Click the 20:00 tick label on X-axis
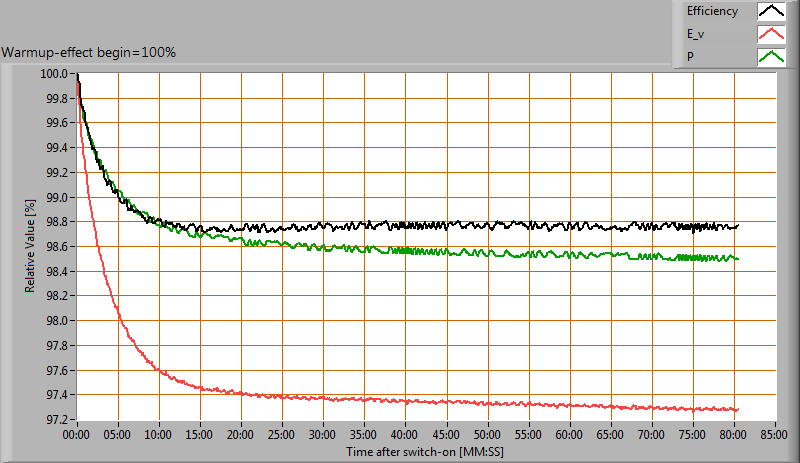 tap(241, 437)
